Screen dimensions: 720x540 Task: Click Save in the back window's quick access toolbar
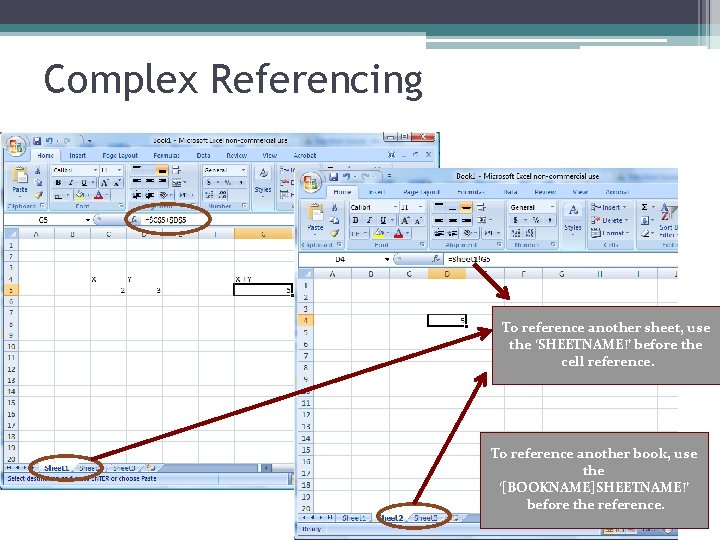37,141
